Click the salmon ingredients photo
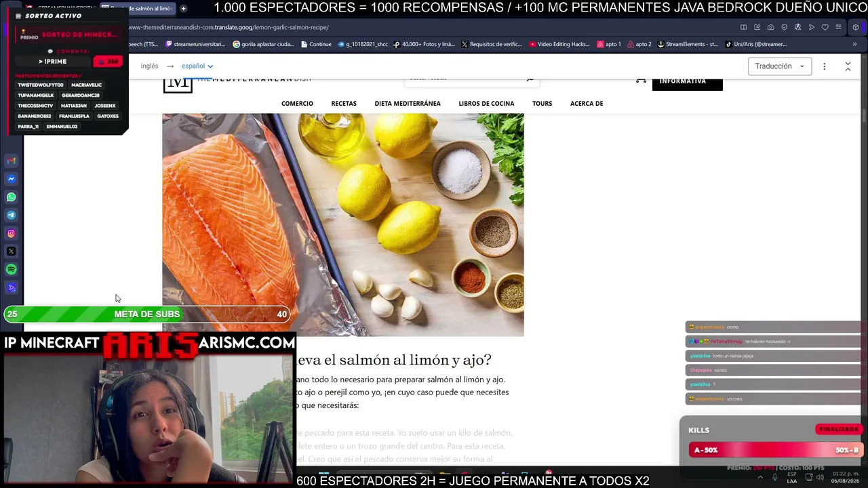 (343, 225)
